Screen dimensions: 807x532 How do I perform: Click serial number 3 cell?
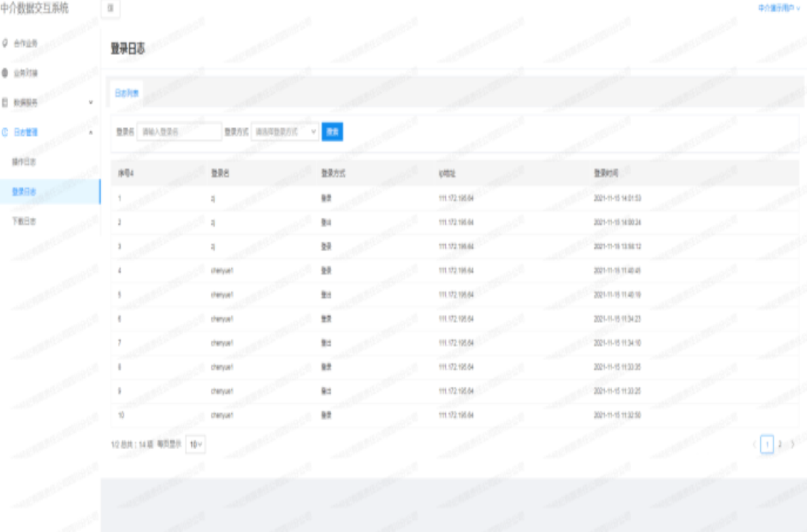click(x=119, y=246)
